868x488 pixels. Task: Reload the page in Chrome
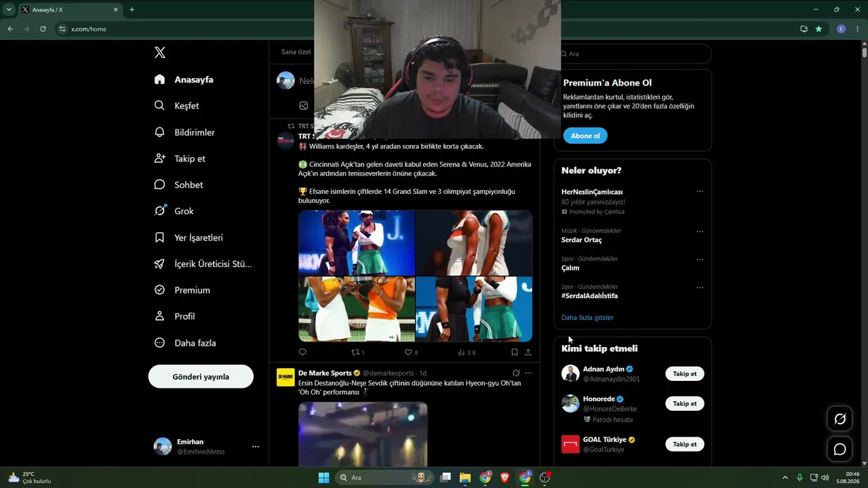(x=43, y=29)
